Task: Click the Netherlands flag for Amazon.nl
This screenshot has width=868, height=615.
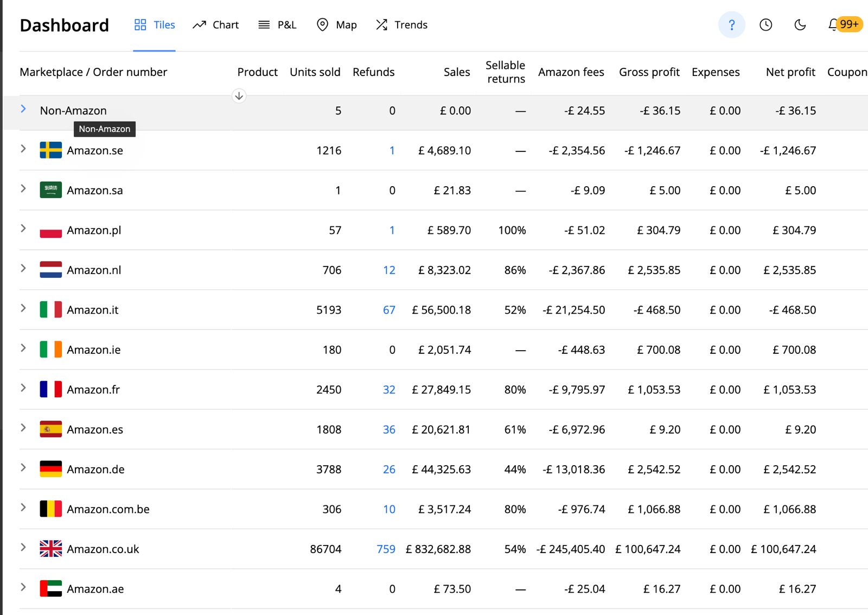Action: coord(50,270)
